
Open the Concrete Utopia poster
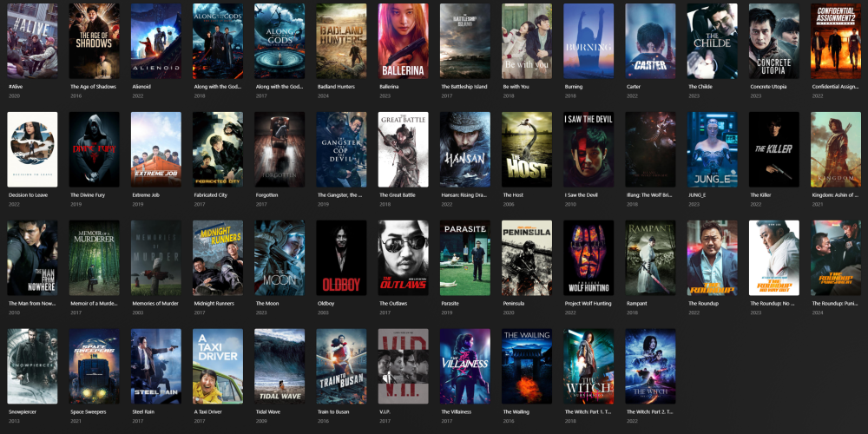click(774, 41)
